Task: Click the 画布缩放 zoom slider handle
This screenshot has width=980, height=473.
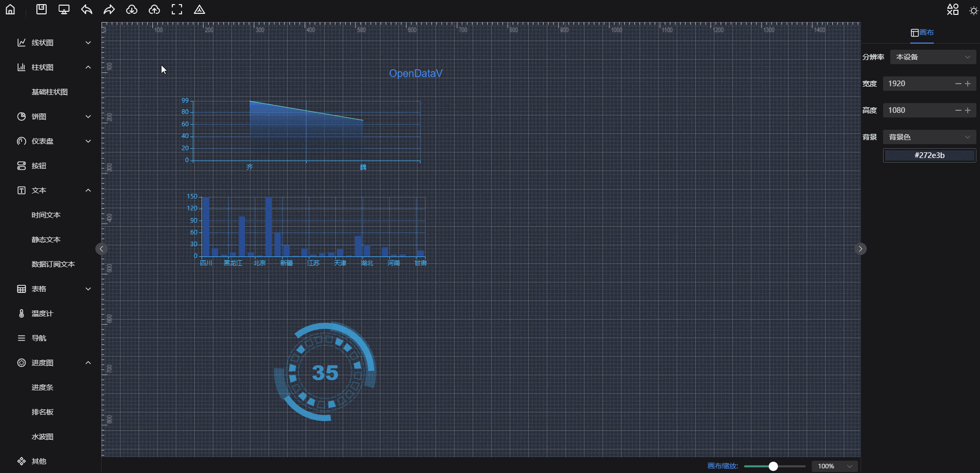Action: [773, 466]
